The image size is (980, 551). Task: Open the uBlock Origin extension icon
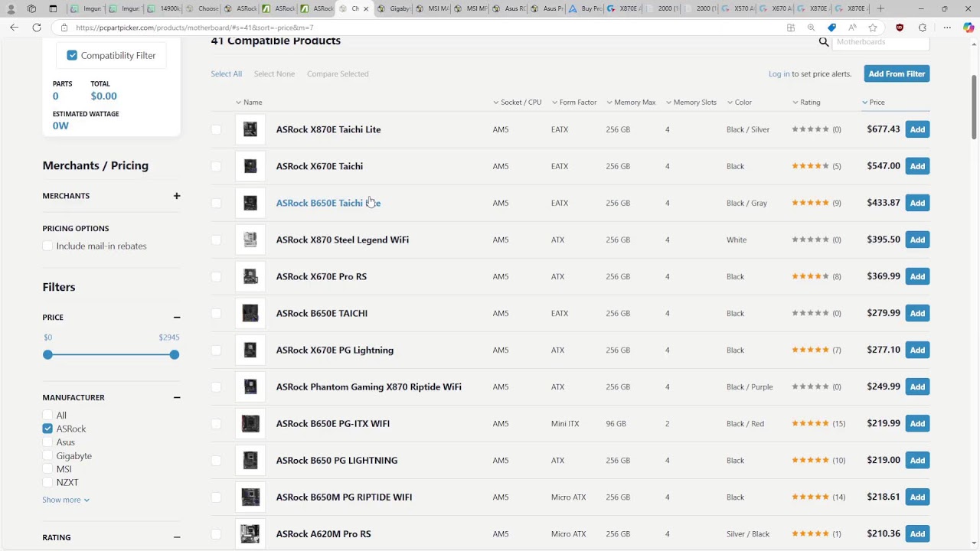coord(900,28)
